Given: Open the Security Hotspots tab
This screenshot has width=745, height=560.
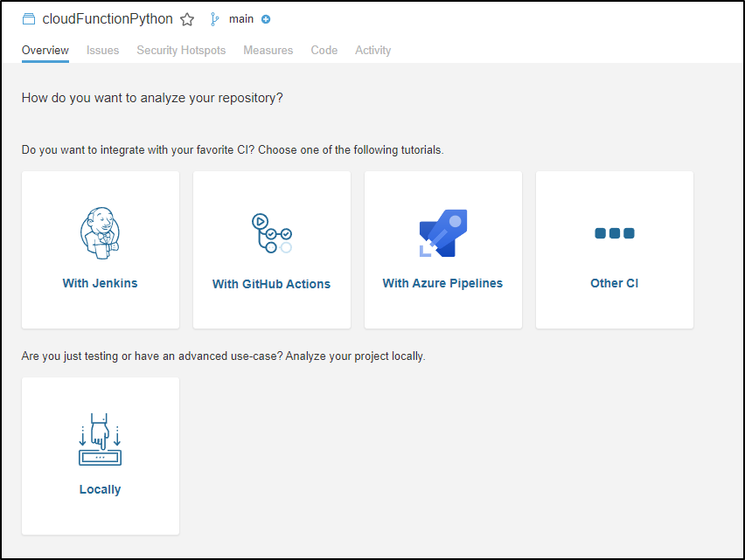Looking at the screenshot, I should pyautogui.click(x=181, y=51).
